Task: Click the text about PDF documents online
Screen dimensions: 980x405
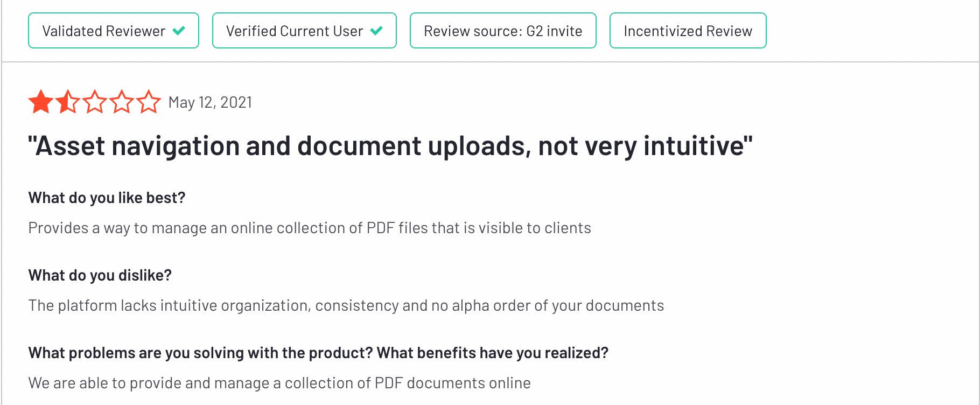Action: (279, 383)
